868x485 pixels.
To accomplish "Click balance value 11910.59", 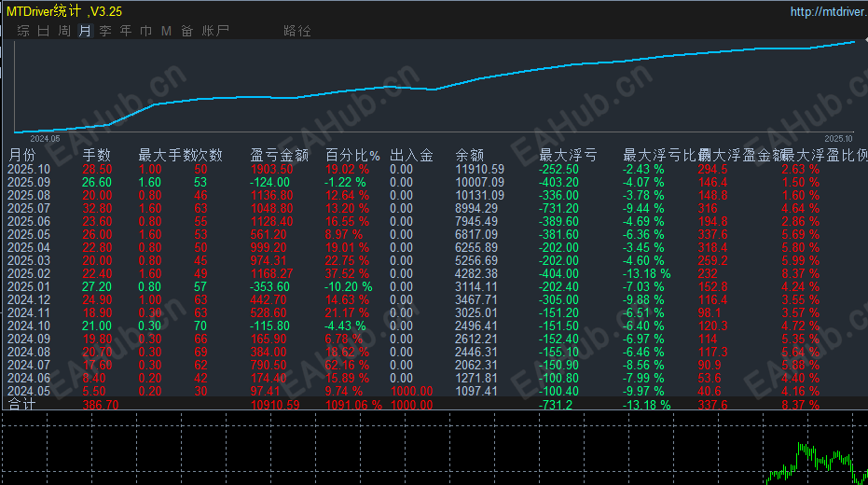I will click(x=480, y=170).
